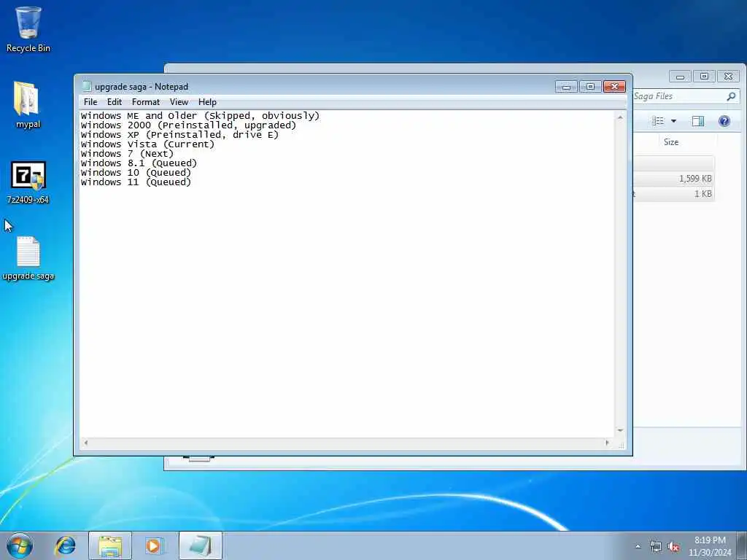Screen dimensions: 747x560
Task: Click the Explorer search magnifier icon
Action: (x=731, y=96)
